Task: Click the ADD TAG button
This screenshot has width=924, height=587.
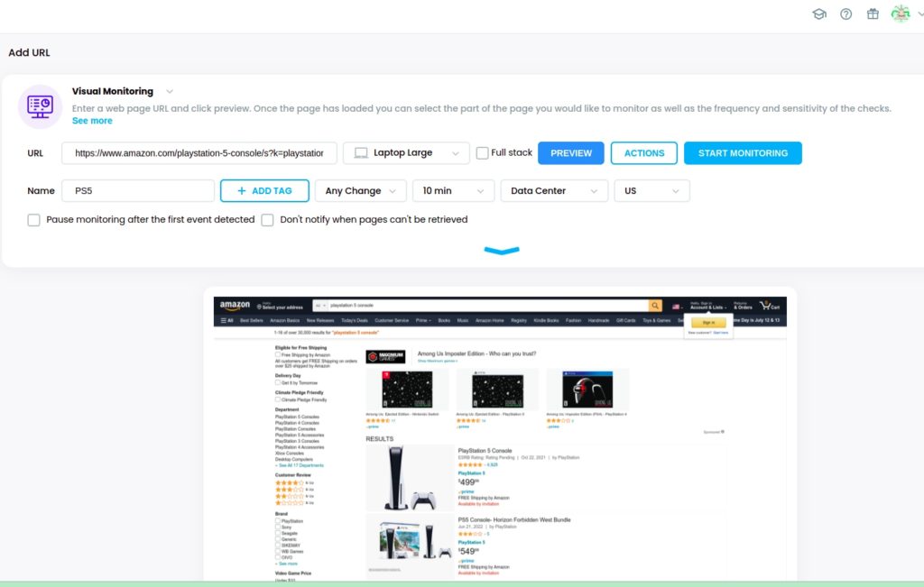Action: pos(264,191)
